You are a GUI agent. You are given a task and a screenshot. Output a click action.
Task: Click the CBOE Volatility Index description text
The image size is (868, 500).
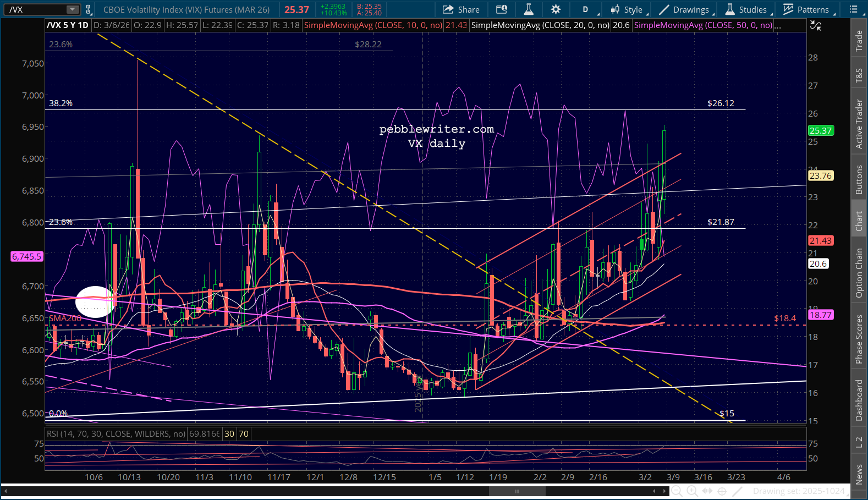point(186,9)
